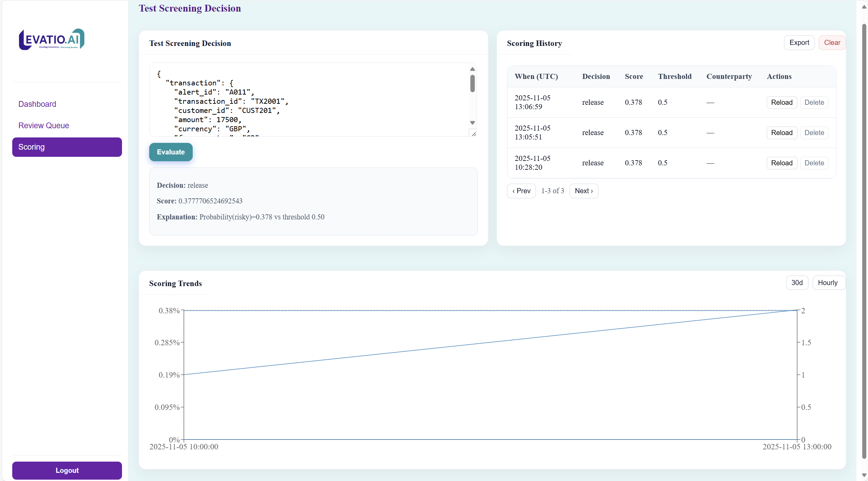This screenshot has height=481, width=868.
Task: Switch chart view to Hourly
Action: tap(828, 282)
